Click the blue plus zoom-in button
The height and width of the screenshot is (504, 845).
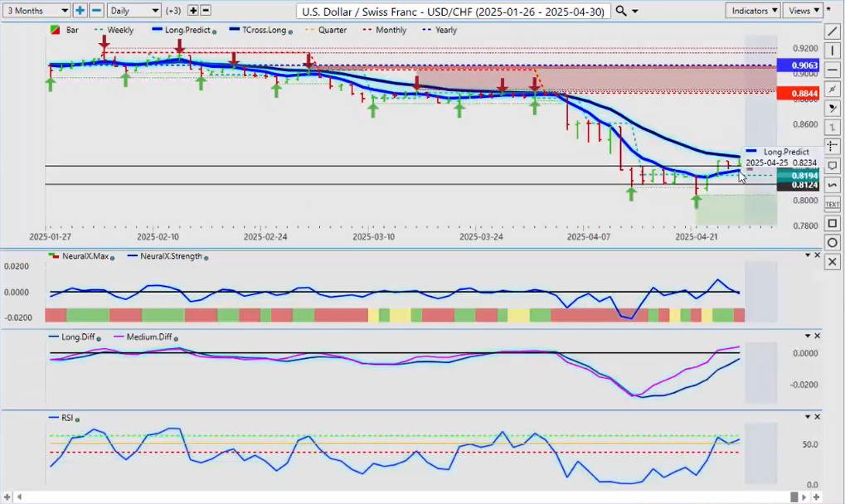80,11
